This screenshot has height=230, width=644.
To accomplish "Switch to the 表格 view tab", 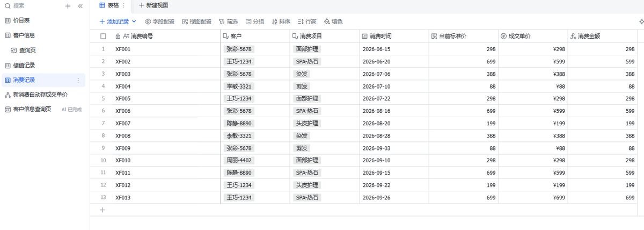I will pyautogui.click(x=109, y=5).
